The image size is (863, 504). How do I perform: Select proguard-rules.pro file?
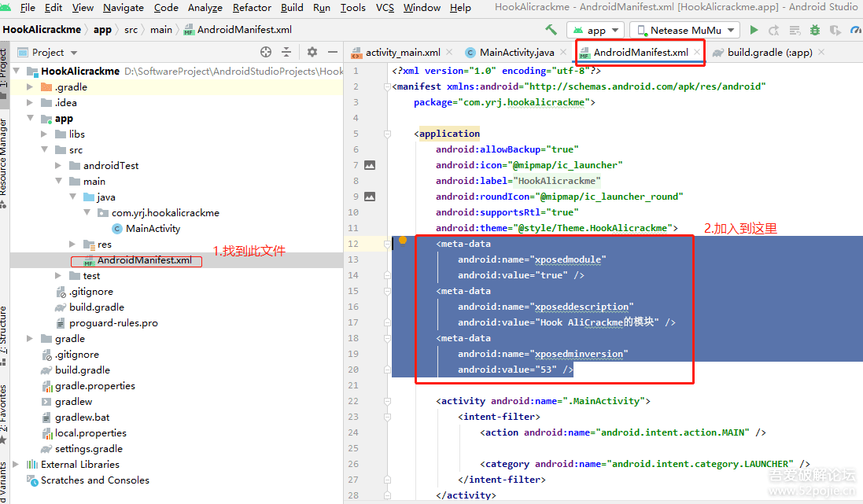112,323
